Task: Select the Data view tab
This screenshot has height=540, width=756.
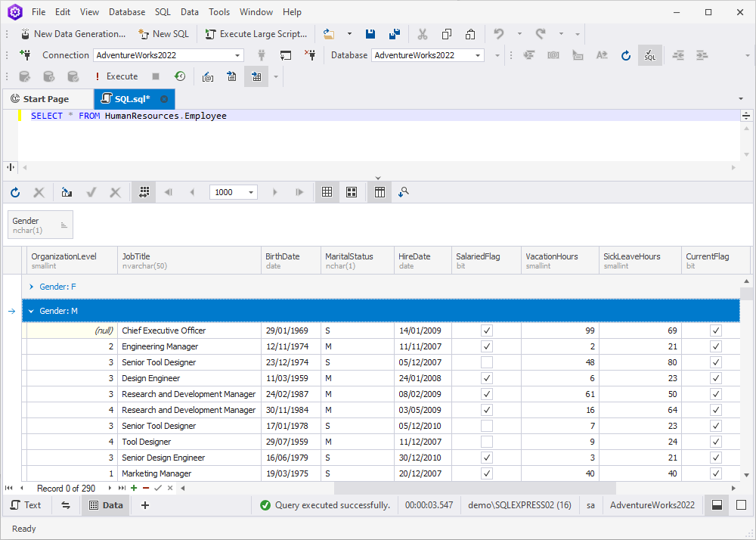Action: coord(106,504)
